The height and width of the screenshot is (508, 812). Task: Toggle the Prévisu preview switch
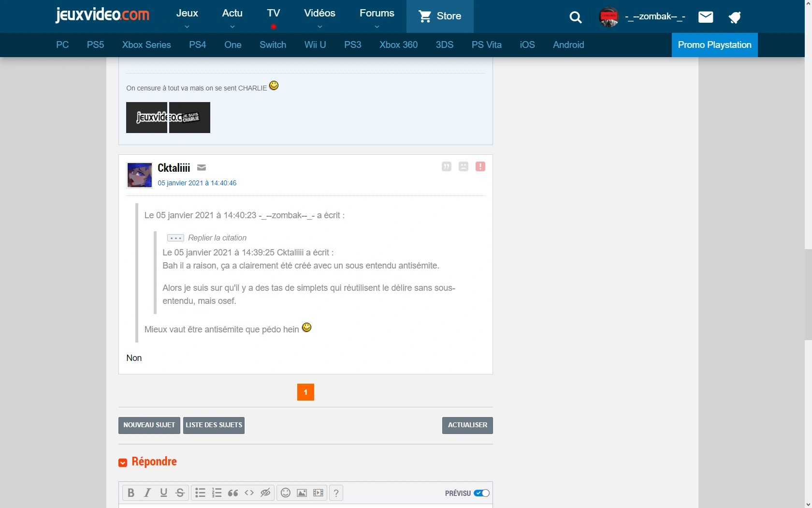point(481,493)
